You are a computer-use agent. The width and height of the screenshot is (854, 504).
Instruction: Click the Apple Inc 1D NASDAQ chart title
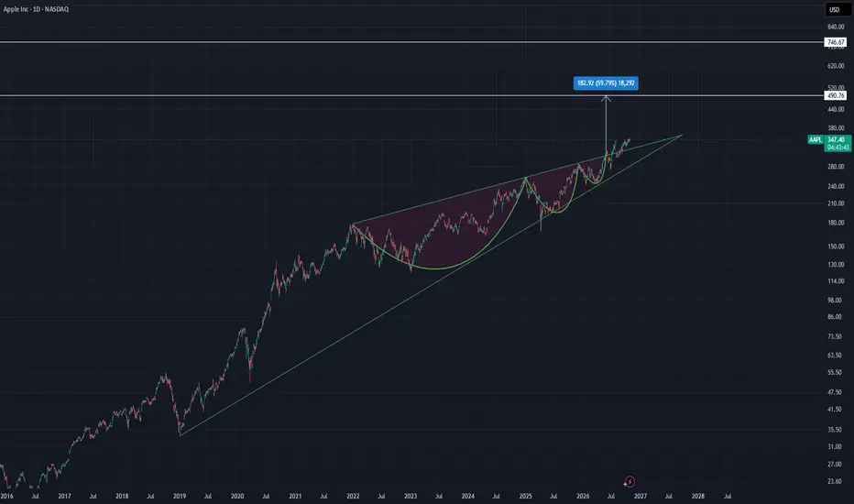point(36,9)
